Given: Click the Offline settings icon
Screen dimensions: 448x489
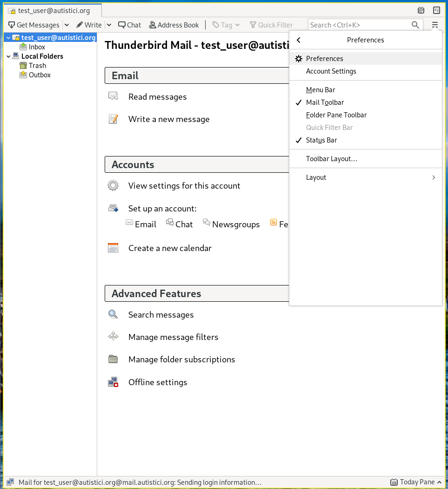Looking at the screenshot, I should click(113, 382).
